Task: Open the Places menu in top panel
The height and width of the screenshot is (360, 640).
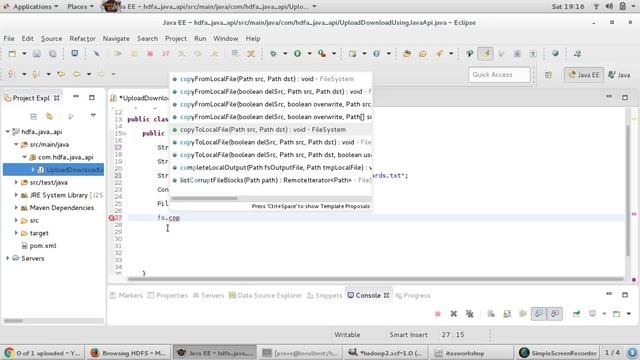Action: pos(80,7)
